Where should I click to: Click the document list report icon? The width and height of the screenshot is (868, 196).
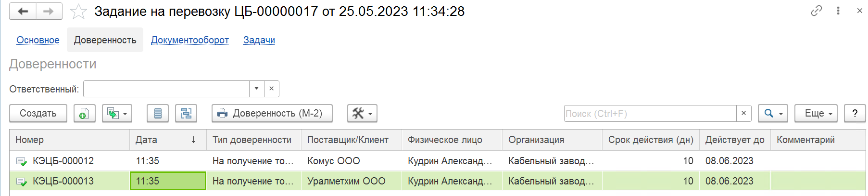pos(158,114)
